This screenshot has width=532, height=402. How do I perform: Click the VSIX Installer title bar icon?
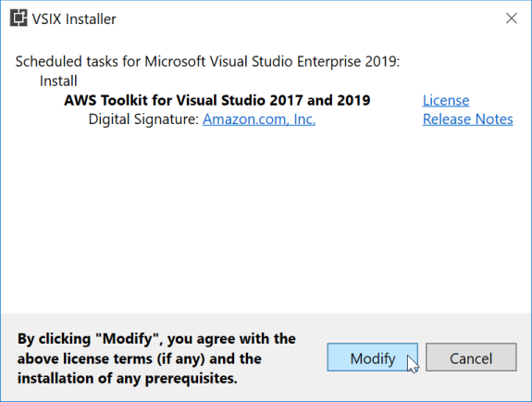click(19, 18)
